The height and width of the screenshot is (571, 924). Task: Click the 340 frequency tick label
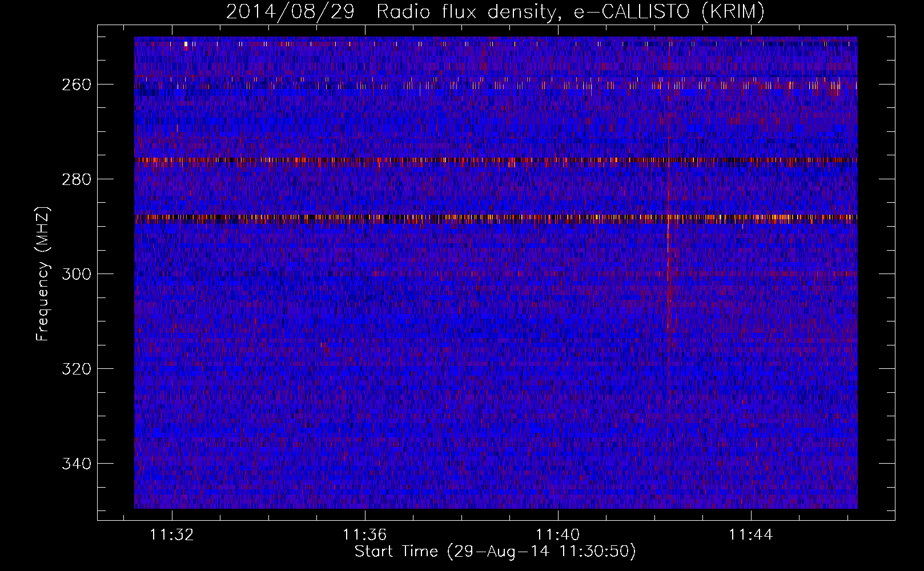pos(76,464)
